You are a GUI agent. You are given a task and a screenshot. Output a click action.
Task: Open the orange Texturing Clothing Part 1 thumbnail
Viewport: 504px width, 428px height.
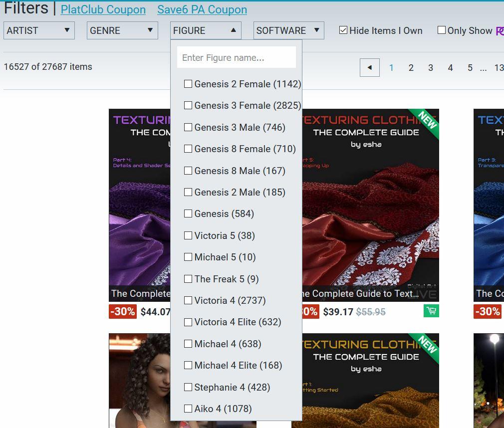click(371, 381)
